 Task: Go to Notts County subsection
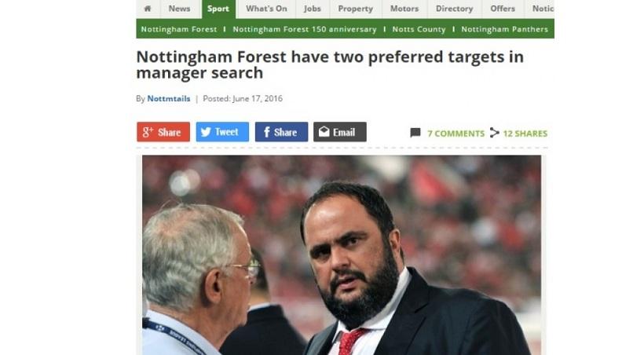click(x=419, y=29)
